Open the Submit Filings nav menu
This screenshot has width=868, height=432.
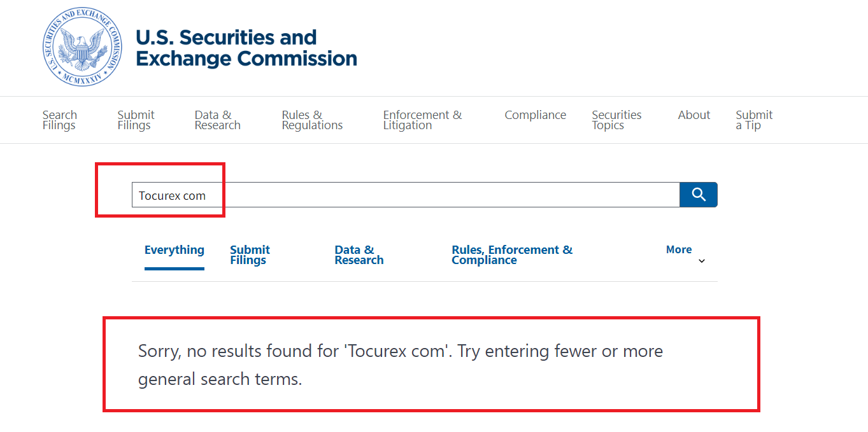[x=136, y=120]
